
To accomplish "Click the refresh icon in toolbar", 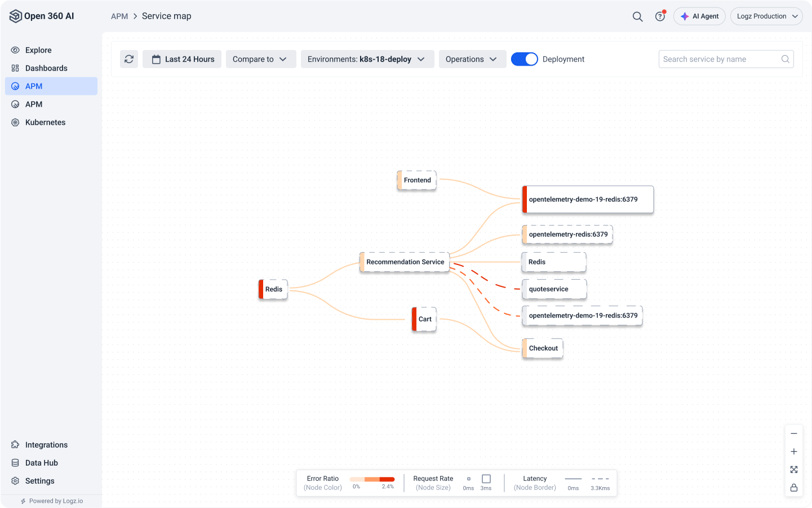I will [x=129, y=59].
